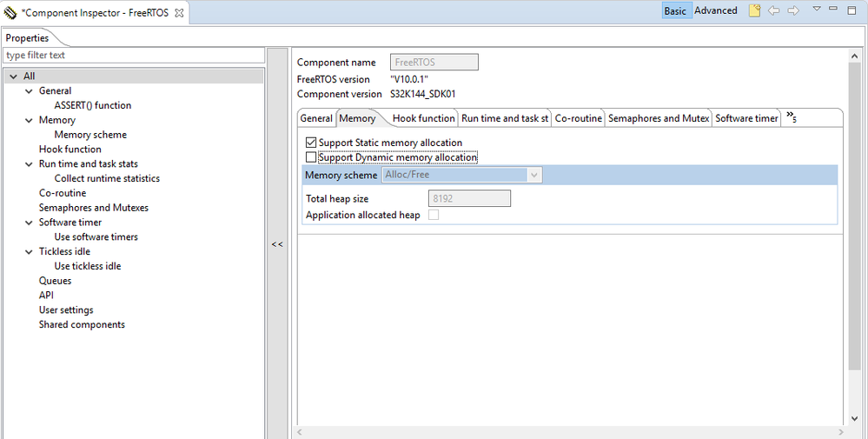Click the Total heap size field
Image resolution: width=868 pixels, height=439 pixels.
(x=469, y=199)
